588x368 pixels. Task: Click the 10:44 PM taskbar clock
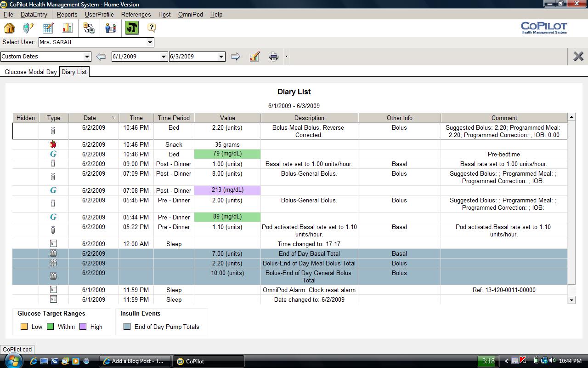570,361
